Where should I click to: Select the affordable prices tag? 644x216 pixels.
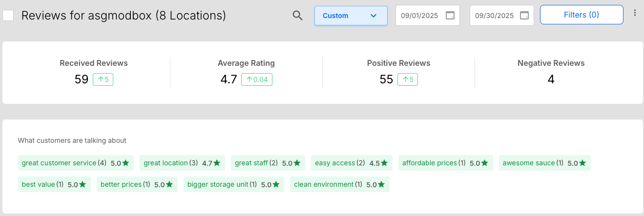click(445, 163)
